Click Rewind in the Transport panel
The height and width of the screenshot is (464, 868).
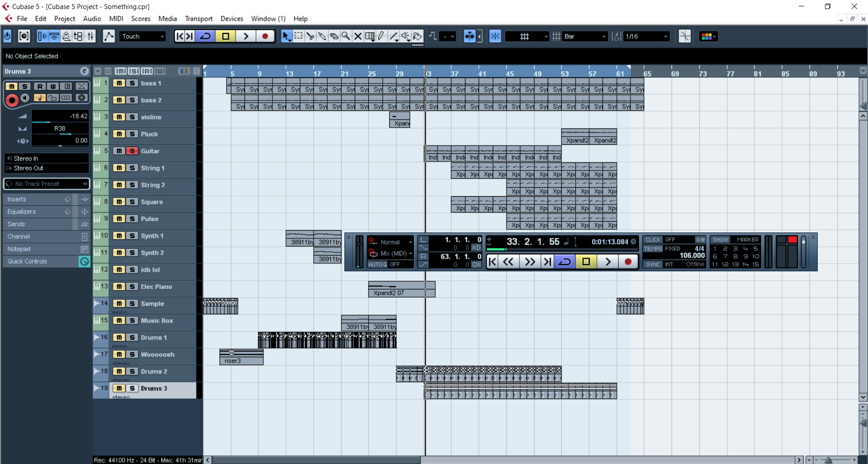509,261
